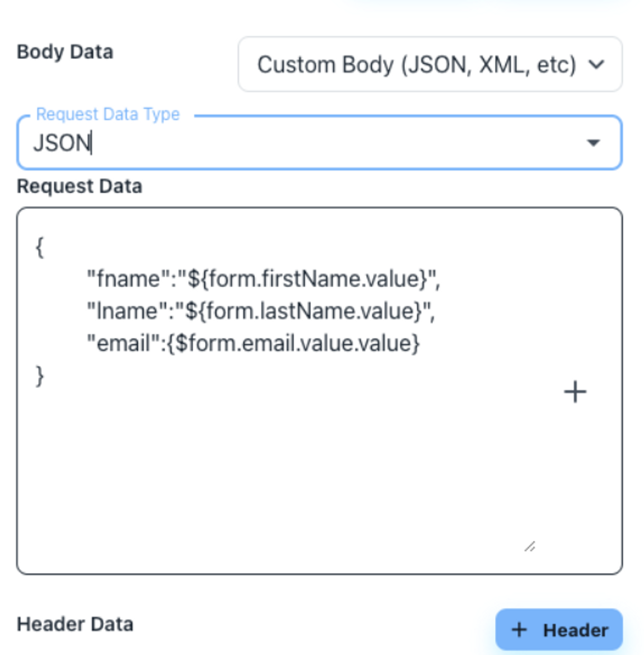Click the chevron on Custom Body dropdown
Screen dimensions: 644x655
click(x=597, y=64)
